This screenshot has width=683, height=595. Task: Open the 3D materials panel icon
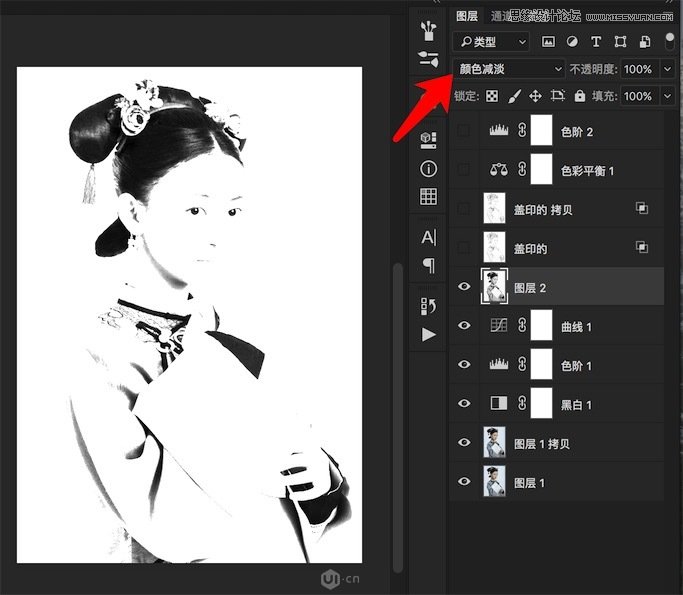(428, 140)
